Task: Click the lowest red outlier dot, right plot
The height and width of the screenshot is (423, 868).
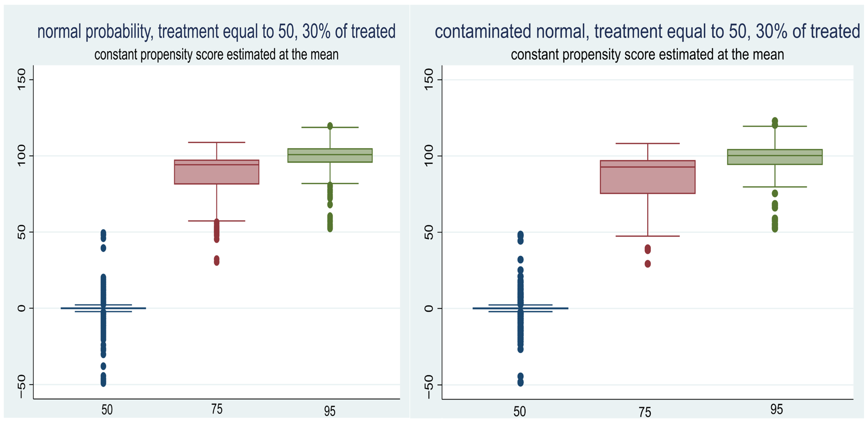Action: pos(648,264)
